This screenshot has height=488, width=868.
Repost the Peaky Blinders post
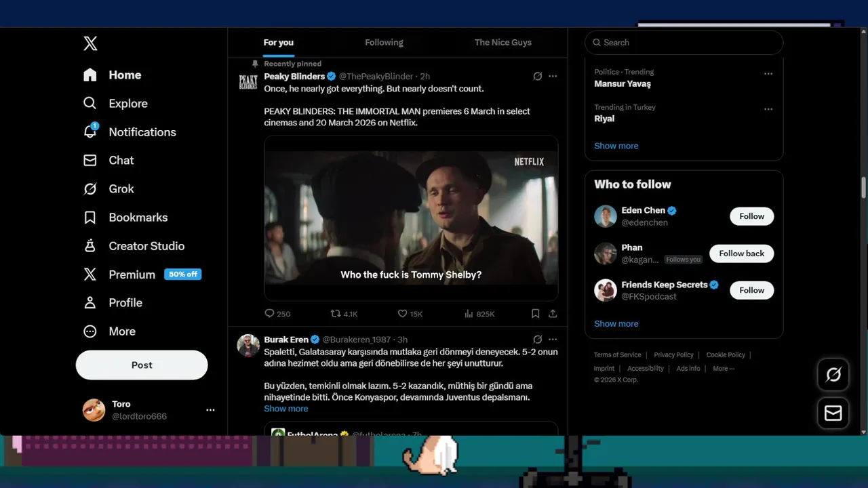tap(344, 314)
